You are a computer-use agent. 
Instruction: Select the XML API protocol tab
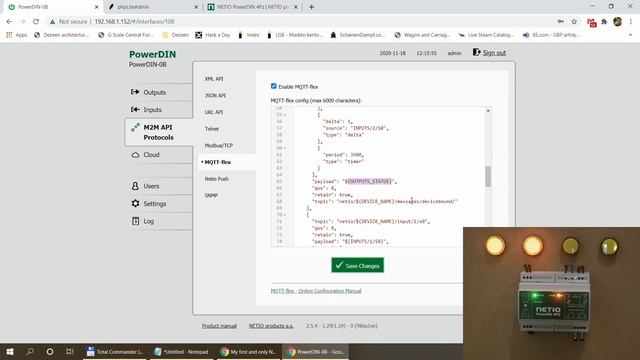214,79
